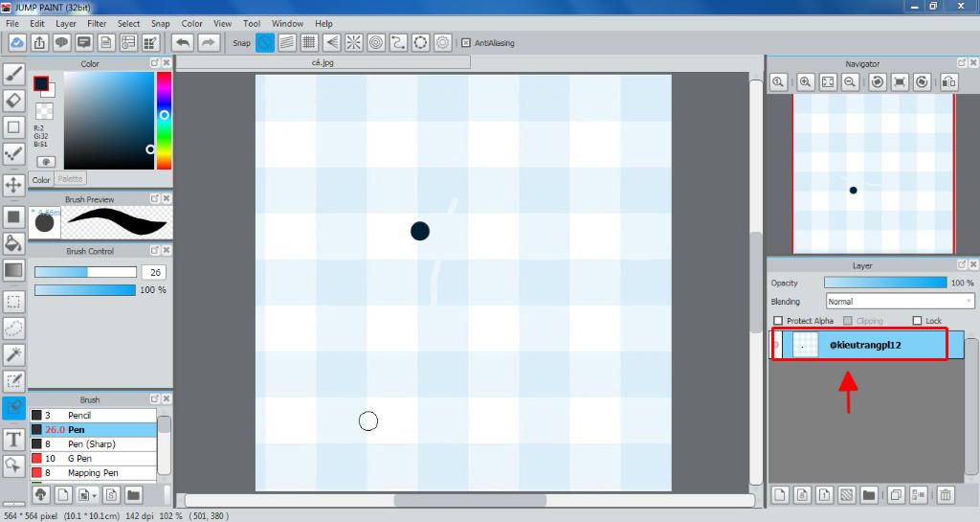
Task: Adjust the layer Opacity slider
Action: 885,283
